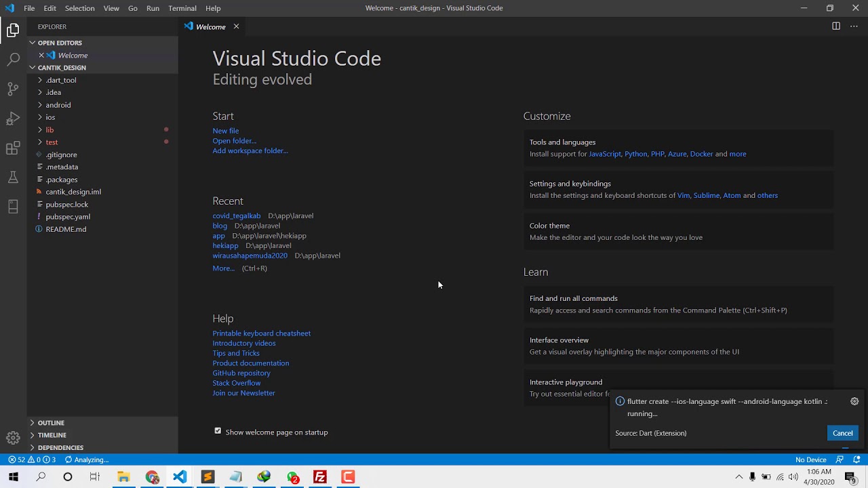
Task: Expand the Dependencies panel
Action: 102,447
